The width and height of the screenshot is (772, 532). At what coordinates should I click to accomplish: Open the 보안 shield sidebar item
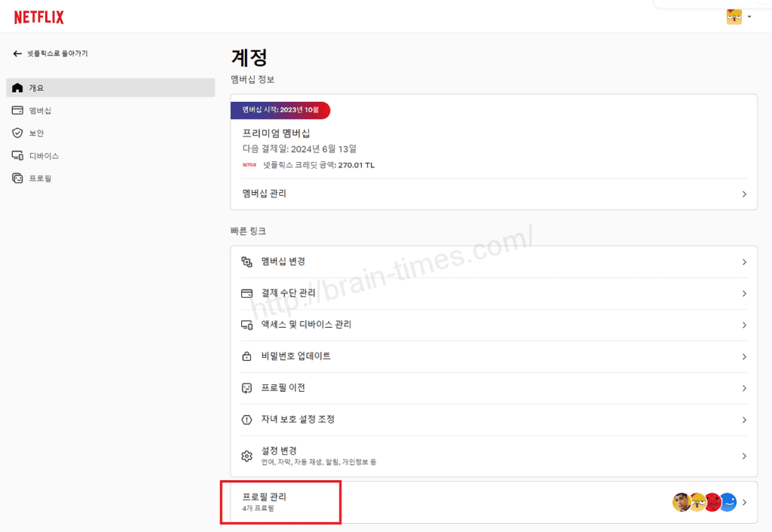17,133
